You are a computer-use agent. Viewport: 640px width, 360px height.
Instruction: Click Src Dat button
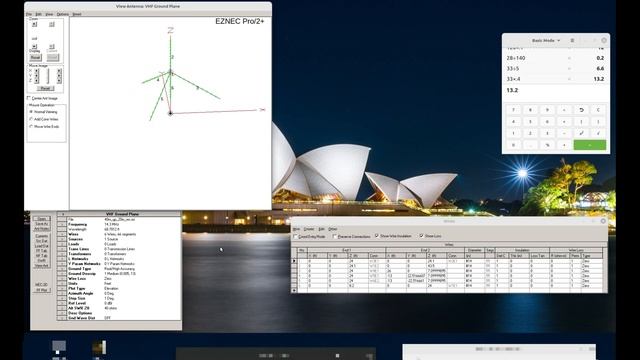click(x=42, y=241)
